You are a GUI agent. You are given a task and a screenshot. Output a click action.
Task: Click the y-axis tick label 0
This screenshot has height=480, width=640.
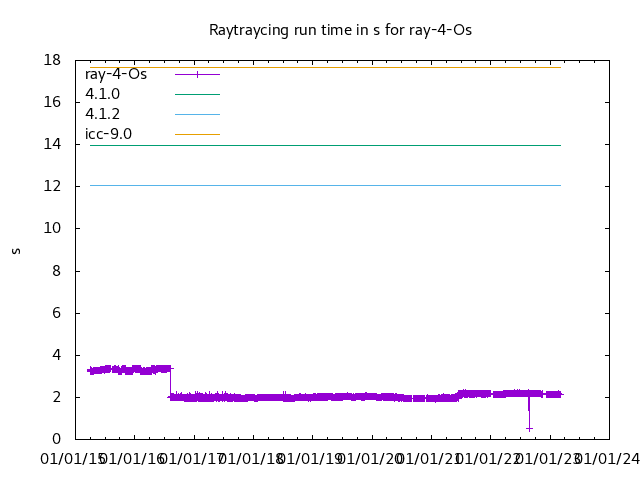coord(58,439)
